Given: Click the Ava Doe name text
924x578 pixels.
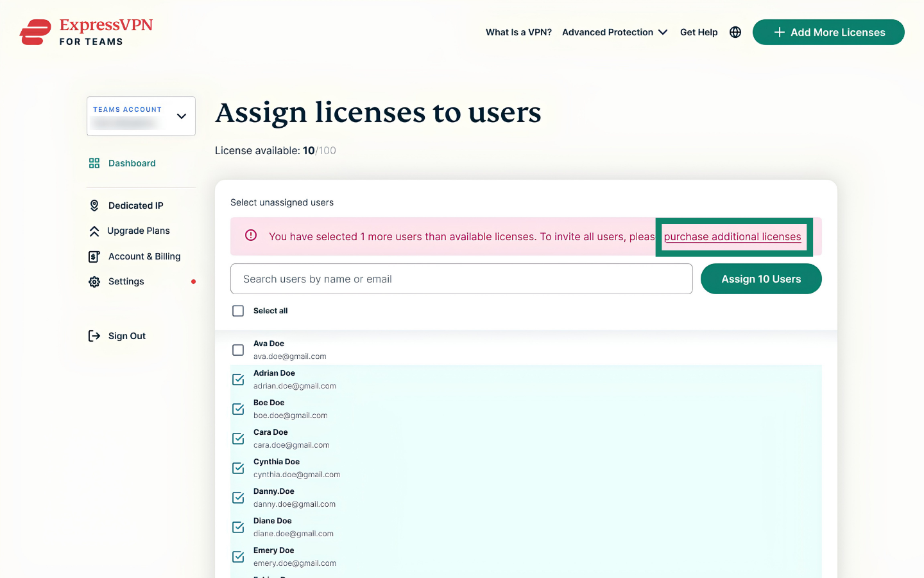Looking at the screenshot, I should [269, 344].
